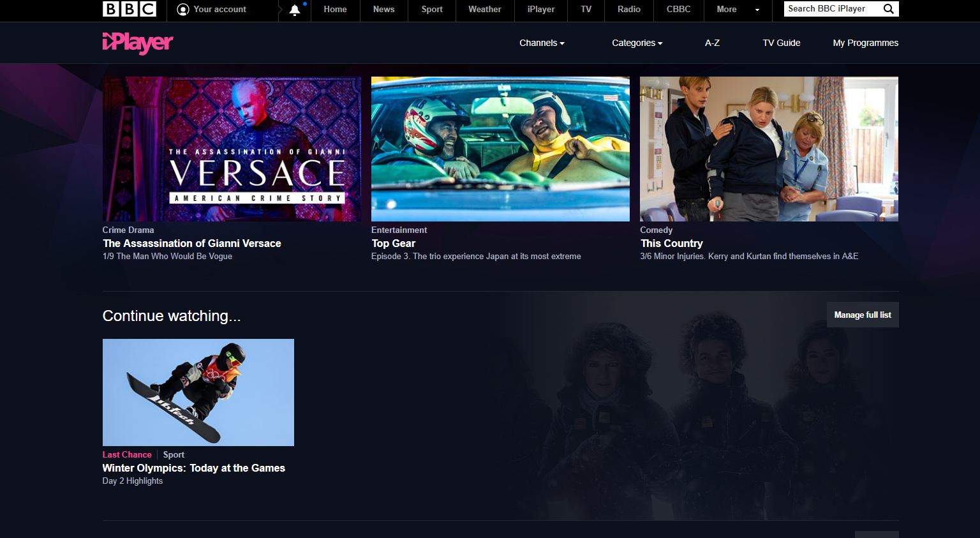The width and height of the screenshot is (980, 538).
Task: Click the iPlayer pink logo
Action: (138, 43)
